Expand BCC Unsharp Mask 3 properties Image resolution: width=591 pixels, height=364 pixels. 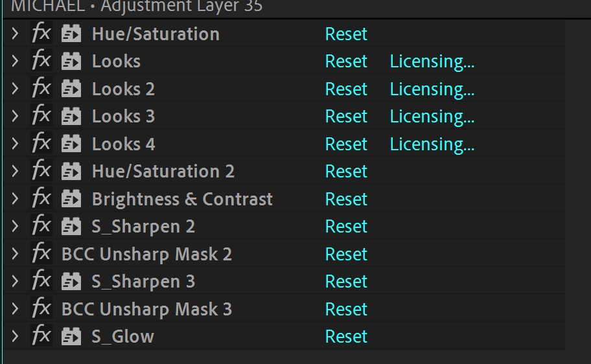coord(15,308)
